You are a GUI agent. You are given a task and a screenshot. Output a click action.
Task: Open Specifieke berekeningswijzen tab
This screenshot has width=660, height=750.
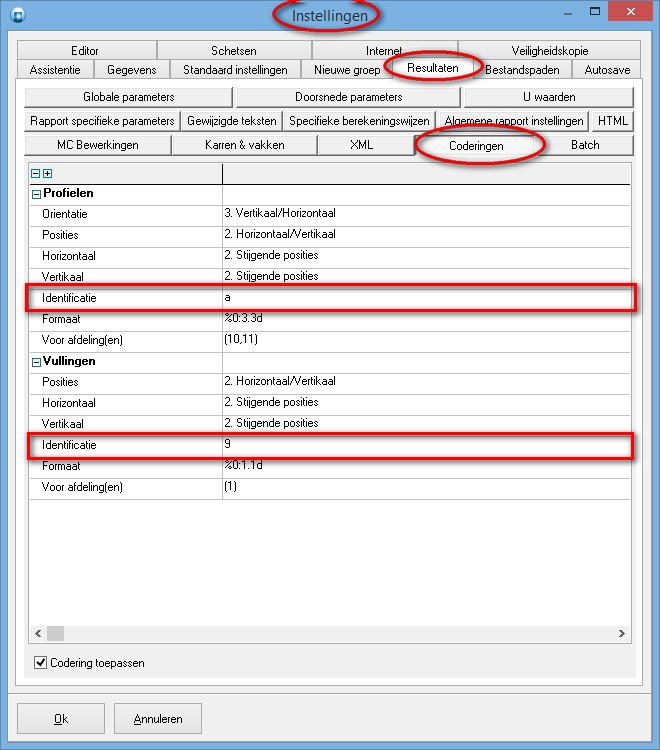click(x=359, y=121)
